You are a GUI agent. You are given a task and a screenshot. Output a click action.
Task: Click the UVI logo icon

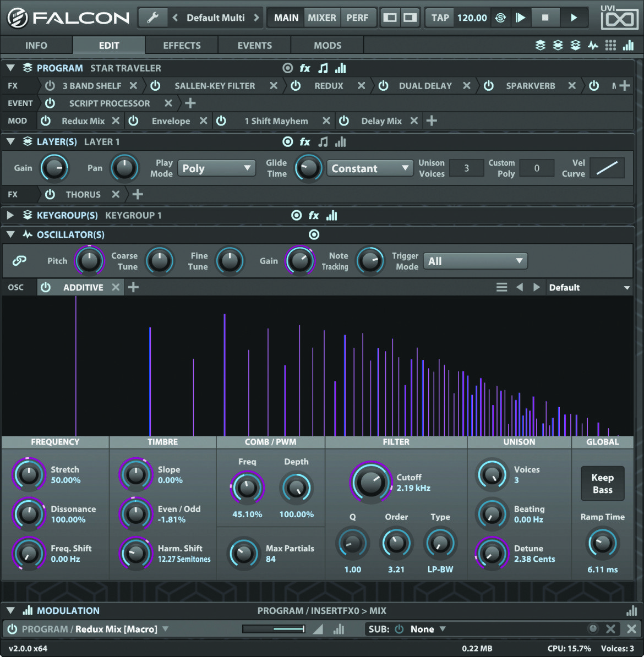pos(619,18)
